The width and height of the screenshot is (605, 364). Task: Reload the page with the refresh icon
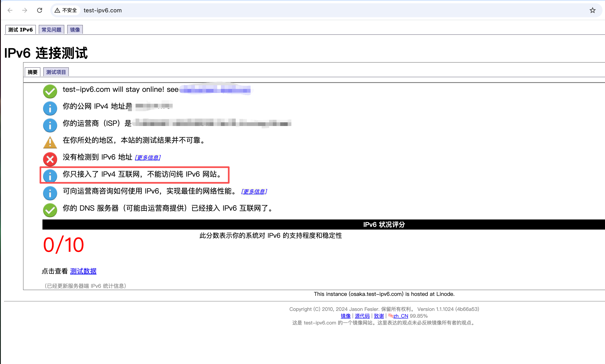point(40,10)
